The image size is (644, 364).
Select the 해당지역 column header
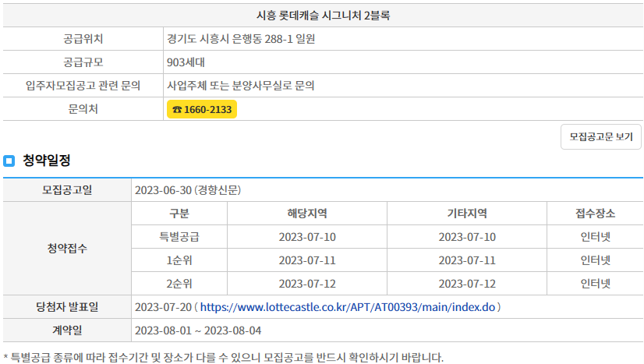coord(307,214)
